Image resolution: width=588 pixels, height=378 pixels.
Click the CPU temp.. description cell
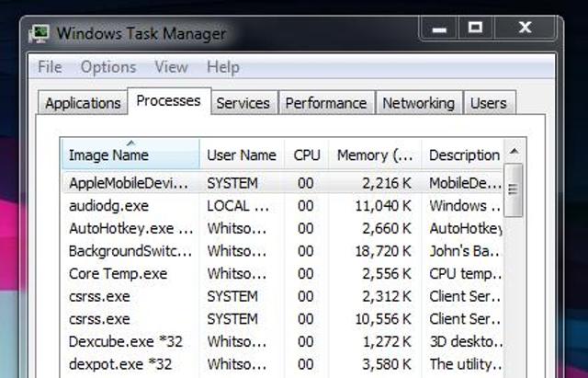pyautogui.click(x=465, y=274)
